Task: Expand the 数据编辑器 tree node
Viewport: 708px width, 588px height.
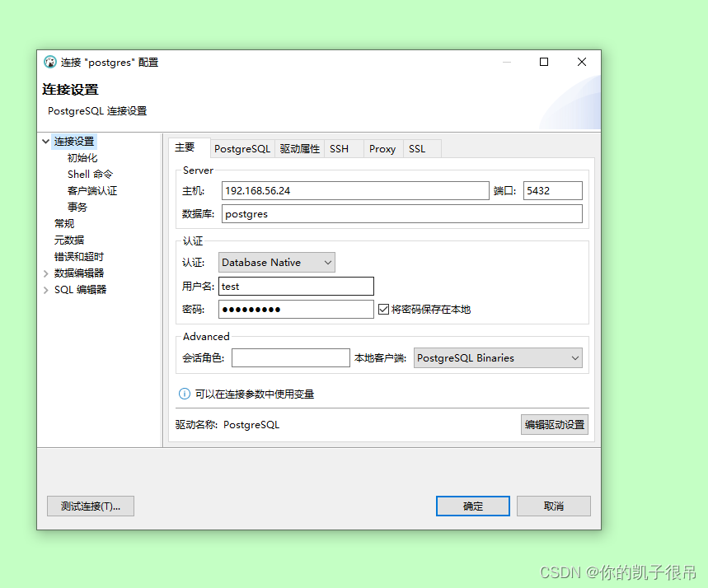Action: click(x=45, y=273)
